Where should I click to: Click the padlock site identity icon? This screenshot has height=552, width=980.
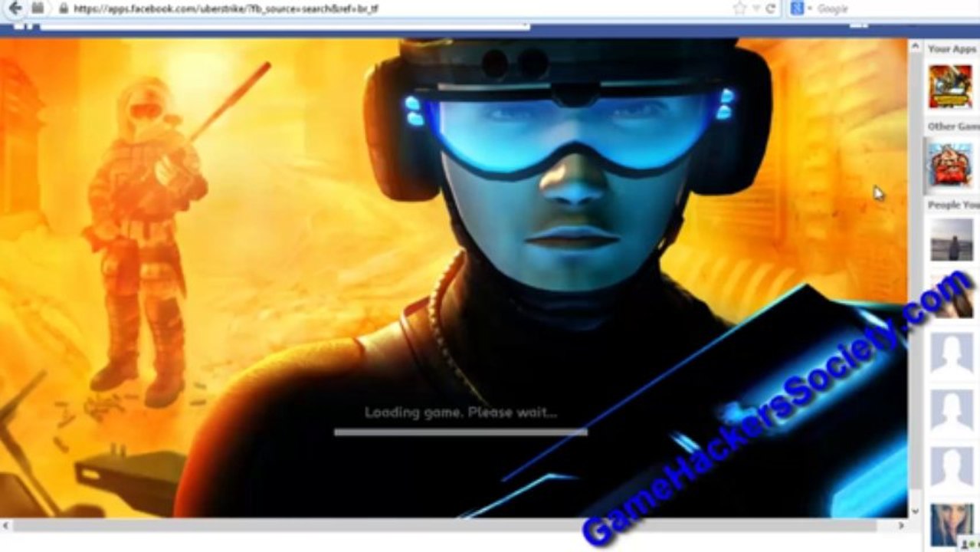point(64,8)
